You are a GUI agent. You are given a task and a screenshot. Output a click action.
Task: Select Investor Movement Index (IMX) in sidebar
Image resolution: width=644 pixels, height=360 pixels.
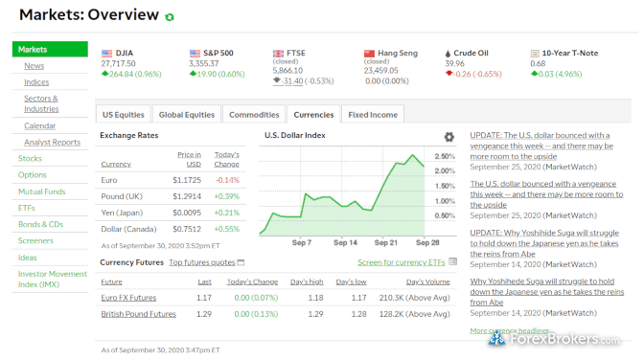[x=52, y=280]
